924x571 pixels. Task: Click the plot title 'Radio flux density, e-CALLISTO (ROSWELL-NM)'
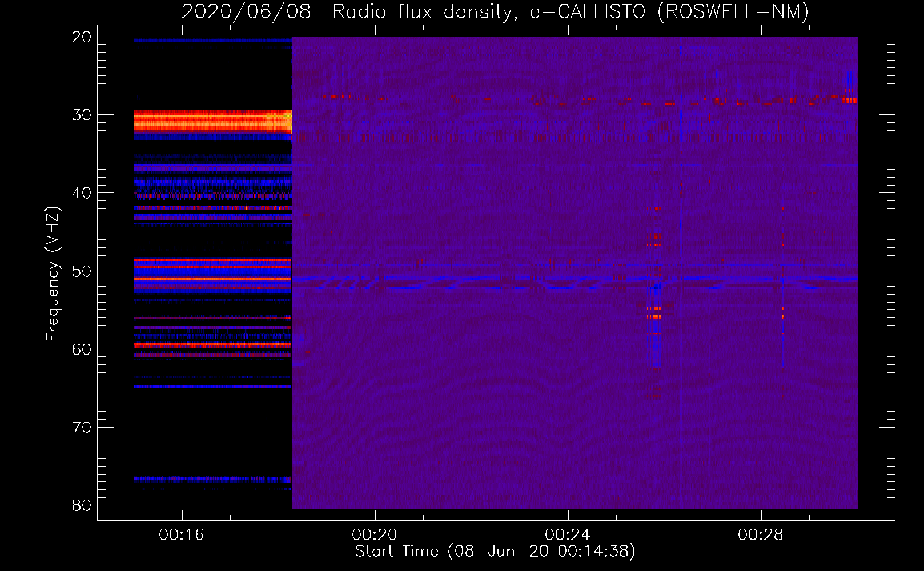(x=571, y=11)
